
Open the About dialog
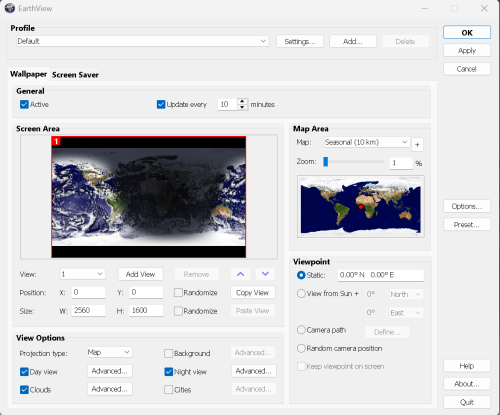coord(467,384)
